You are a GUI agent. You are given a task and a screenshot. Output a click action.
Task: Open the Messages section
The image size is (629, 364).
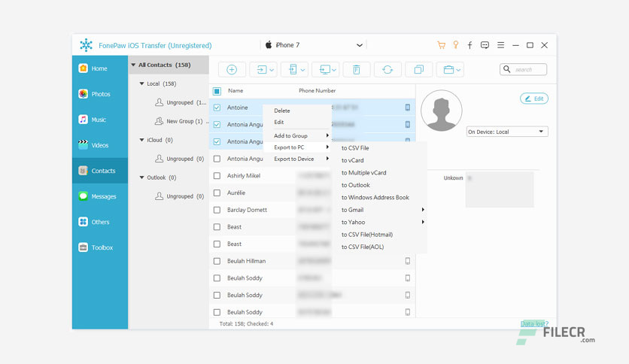[100, 196]
